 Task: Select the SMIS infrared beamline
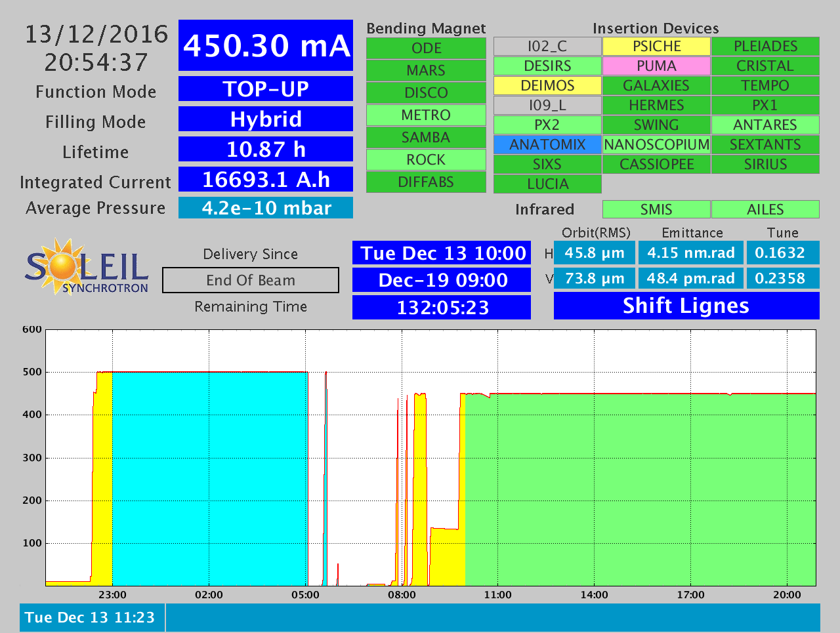656,209
